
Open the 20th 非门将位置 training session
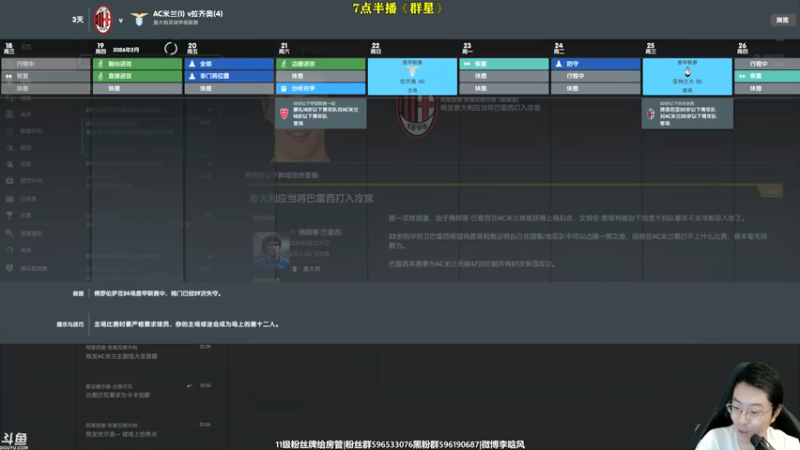[x=229, y=76]
